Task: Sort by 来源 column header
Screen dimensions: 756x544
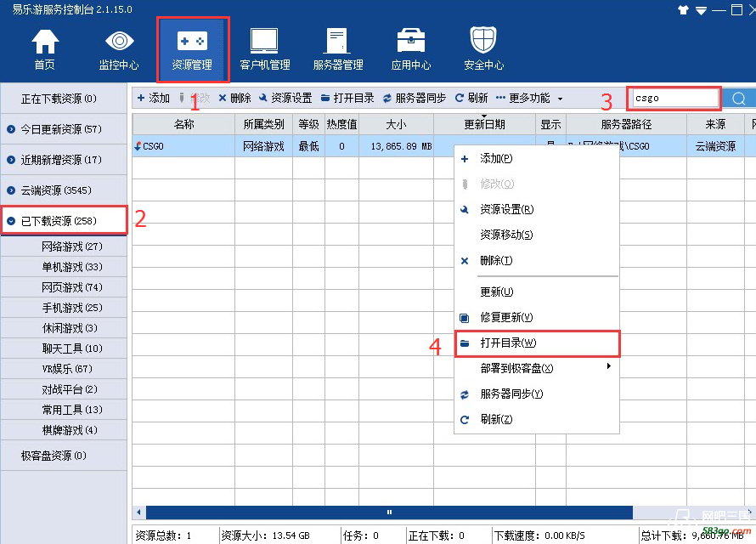Action: 715,124
